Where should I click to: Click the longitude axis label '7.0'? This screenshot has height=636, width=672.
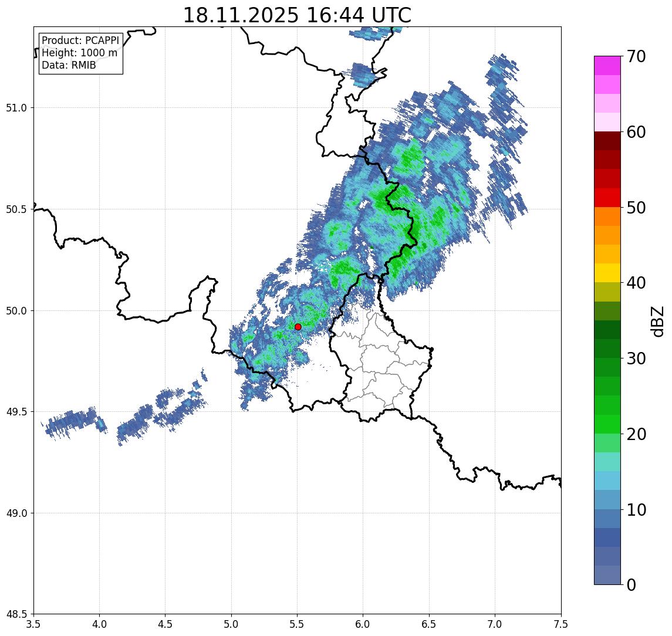[495, 624]
